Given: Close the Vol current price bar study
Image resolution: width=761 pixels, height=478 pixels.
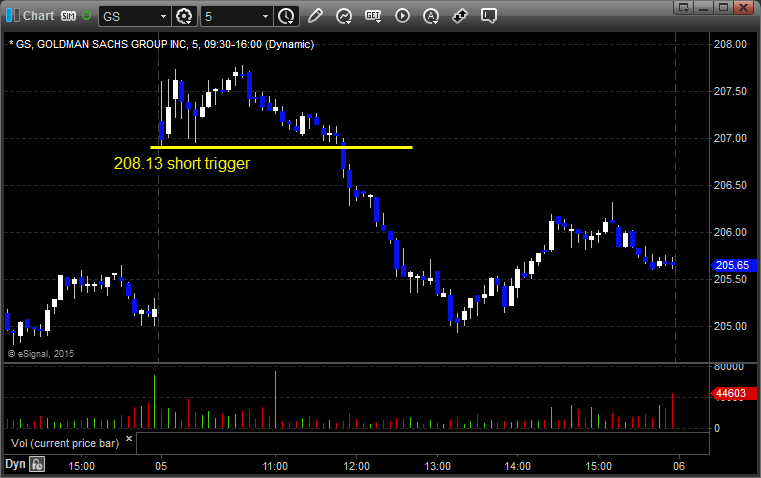Looking at the screenshot, I should pos(129,439).
